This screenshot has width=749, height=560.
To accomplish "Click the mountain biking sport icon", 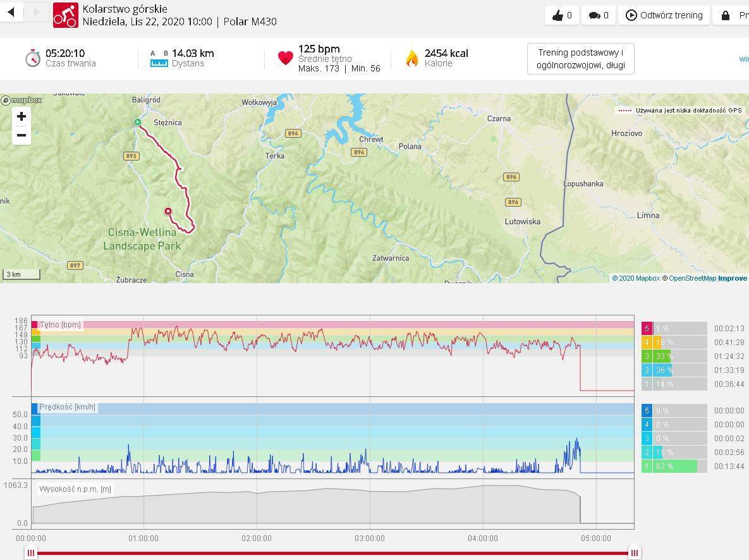I will coord(66,15).
